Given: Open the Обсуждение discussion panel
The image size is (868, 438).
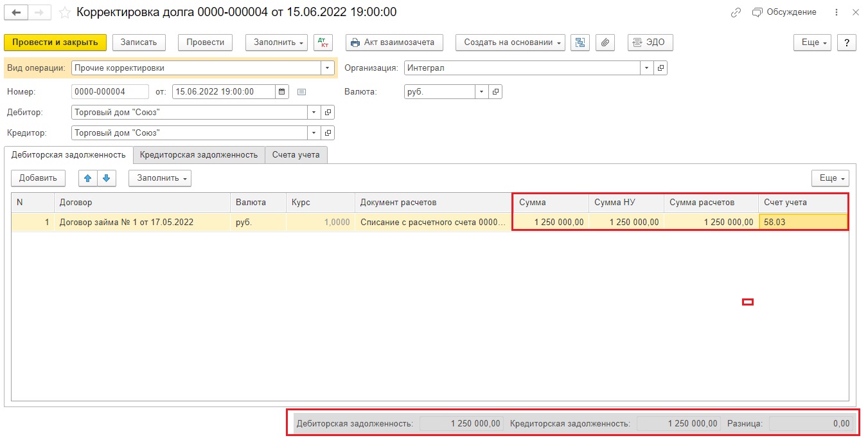Looking at the screenshot, I should click(784, 12).
